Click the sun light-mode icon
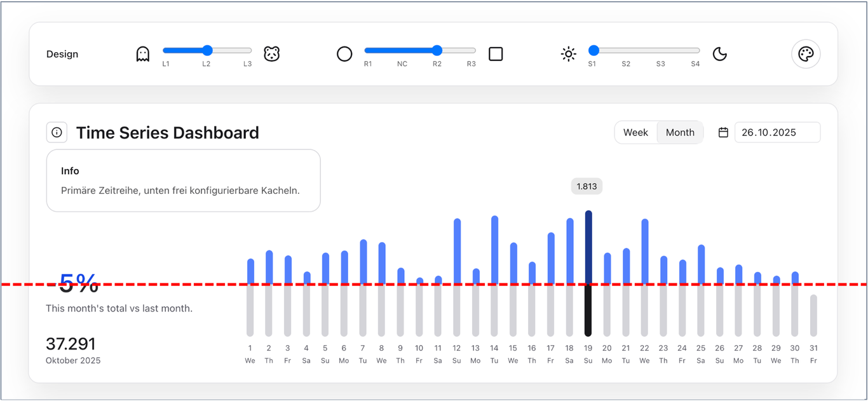The height and width of the screenshot is (401, 868). pyautogui.click(x=569, y=54)
